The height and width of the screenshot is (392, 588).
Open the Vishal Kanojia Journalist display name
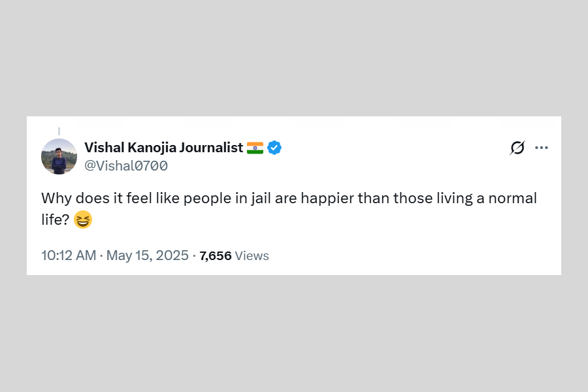click(x=163, y=148)
